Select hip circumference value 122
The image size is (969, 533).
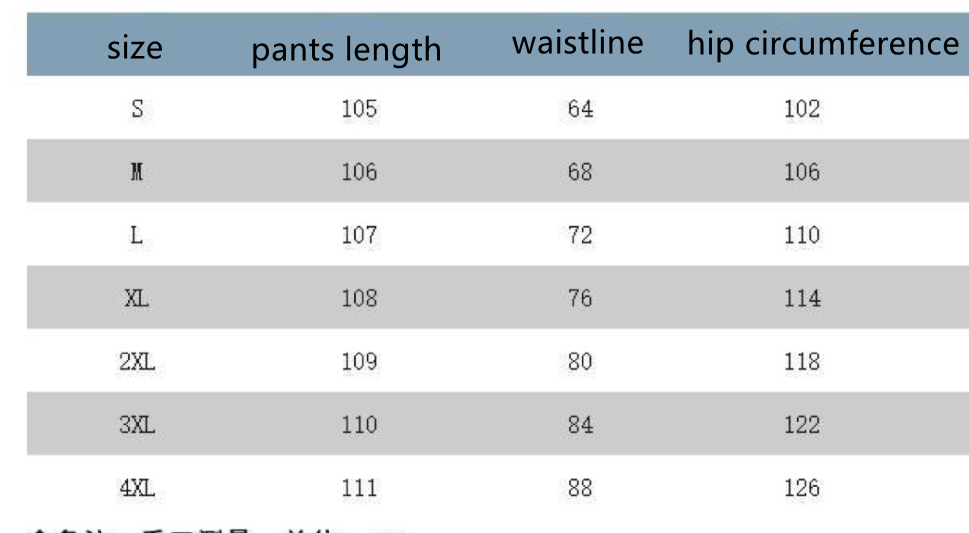[x=801, y=425]
